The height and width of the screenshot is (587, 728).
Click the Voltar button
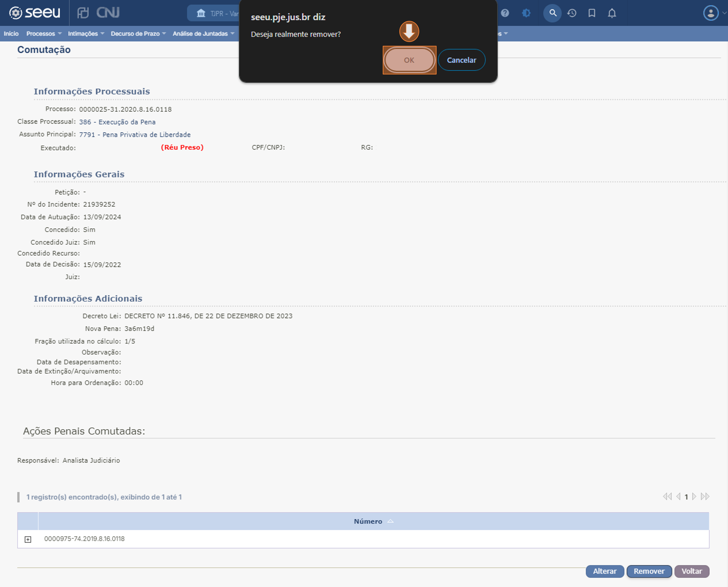(692, 571)
